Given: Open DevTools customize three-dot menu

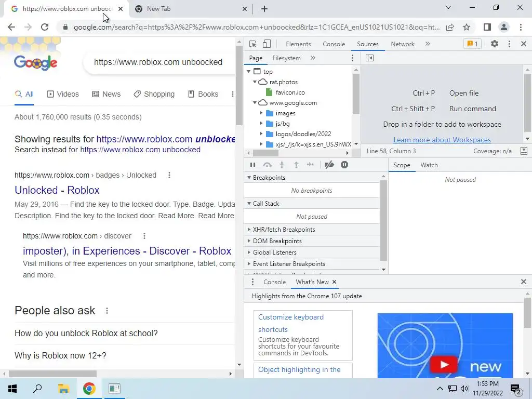Looking at the screenshot, I should coord(509,44).
